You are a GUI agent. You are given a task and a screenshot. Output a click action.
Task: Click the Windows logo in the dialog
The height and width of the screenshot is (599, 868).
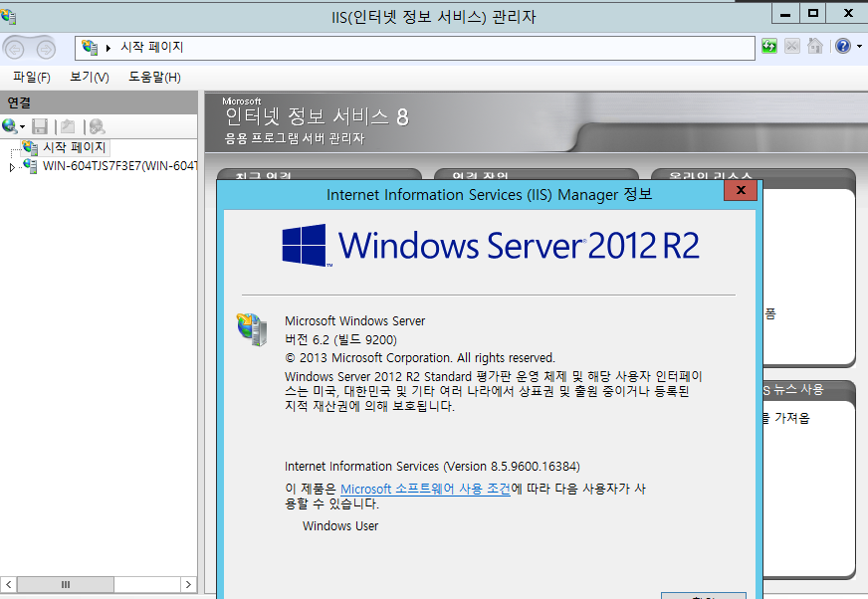(x=305, y=245)
